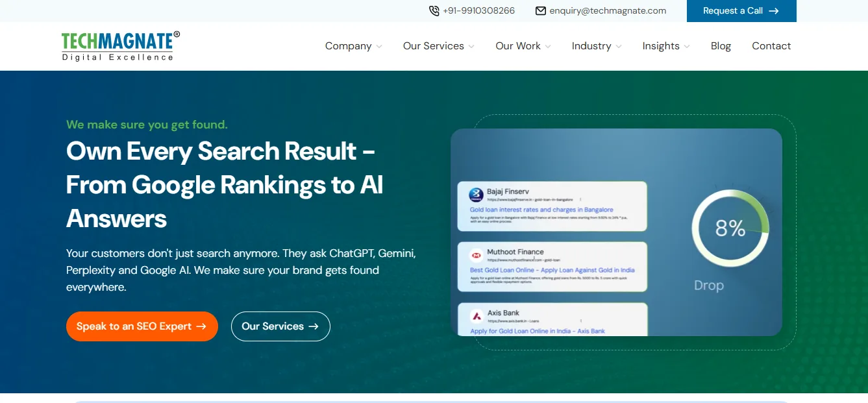Open the Our Work menu item
Image resolution: width=868 pixels, height=403 pixels.
[x=518, y=46]
